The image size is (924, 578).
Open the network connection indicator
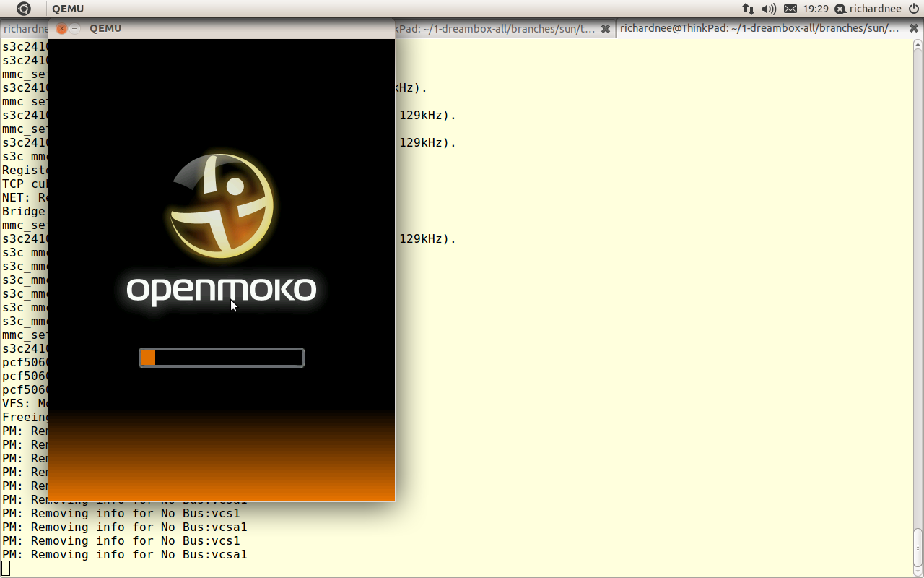[748, 9]
